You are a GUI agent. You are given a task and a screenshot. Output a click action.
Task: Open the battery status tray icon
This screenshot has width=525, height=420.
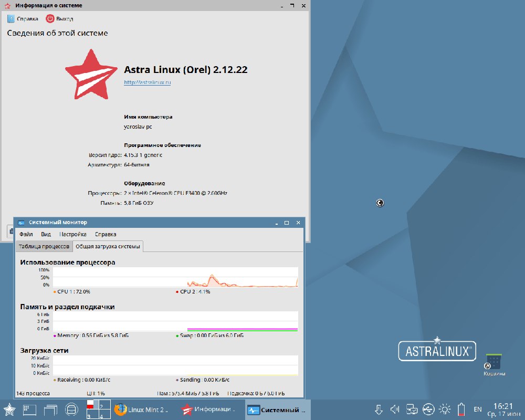click(x=461, y=409)
